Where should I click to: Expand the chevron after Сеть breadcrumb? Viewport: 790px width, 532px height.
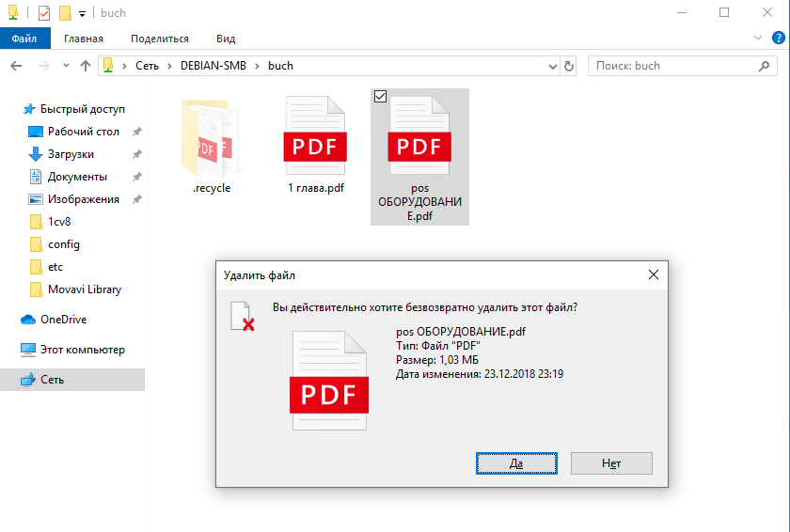(x=170, y=66)
